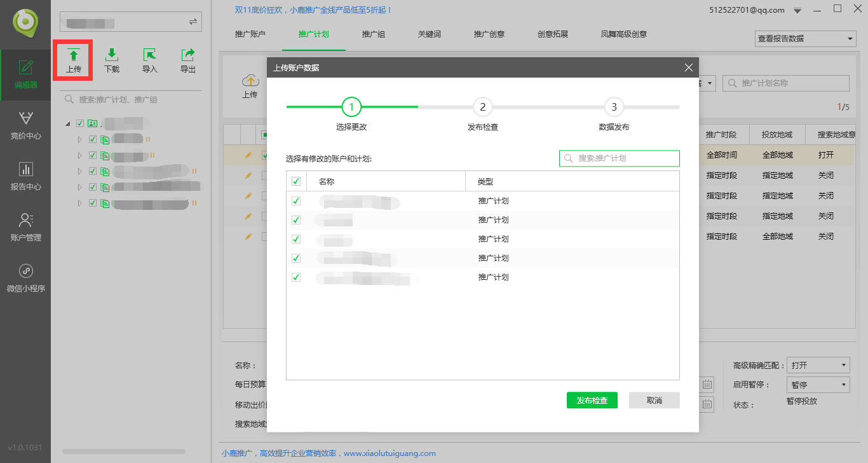Click the dialog's 搜索:推广计划 search field
Screen dimensions: 868x463
pos(620,158)
